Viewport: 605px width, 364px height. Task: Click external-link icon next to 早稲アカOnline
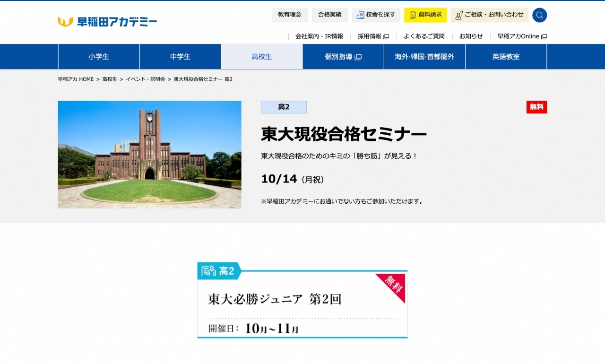click(x=544, y=36)
